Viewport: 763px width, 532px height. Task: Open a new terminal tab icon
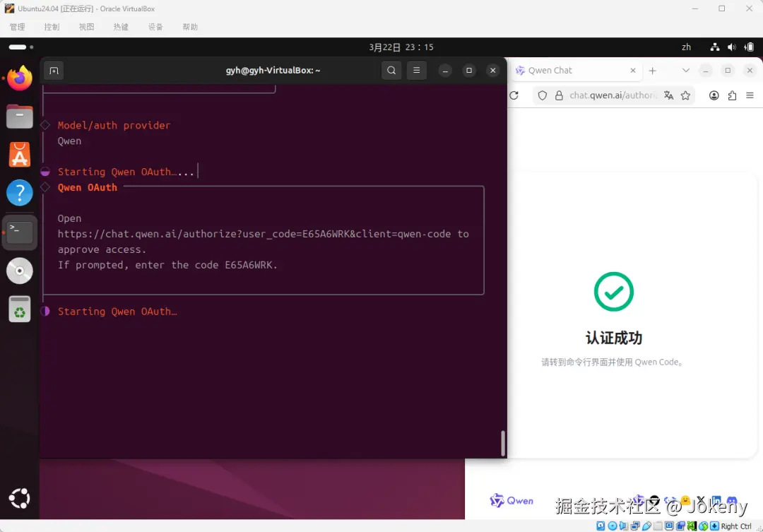(x=54, y=71)
